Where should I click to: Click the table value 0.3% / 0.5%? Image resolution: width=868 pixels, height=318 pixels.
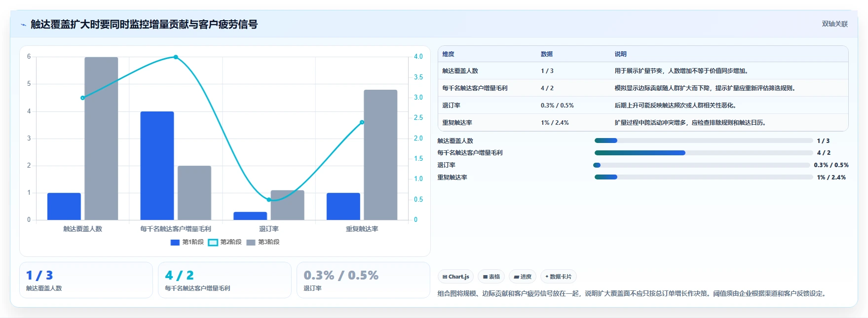coord(557,106)
